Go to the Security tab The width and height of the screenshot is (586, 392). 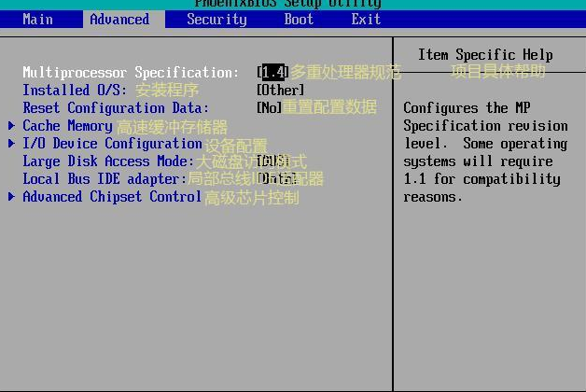pyautogui.click(x=216, y=19)
